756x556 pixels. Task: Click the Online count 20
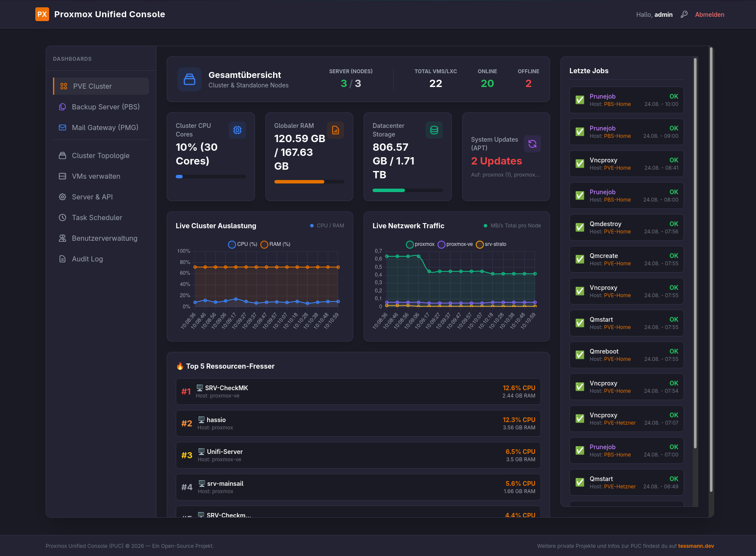point(487,84)
